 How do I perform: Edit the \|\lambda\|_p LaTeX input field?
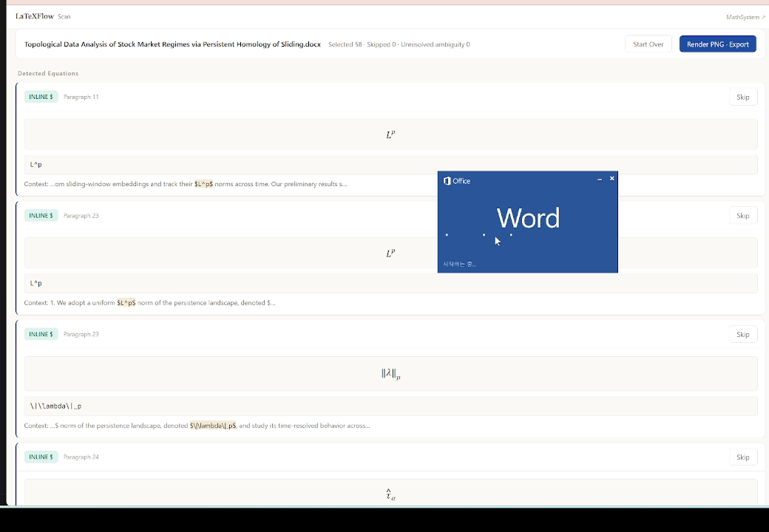[390, 406]
